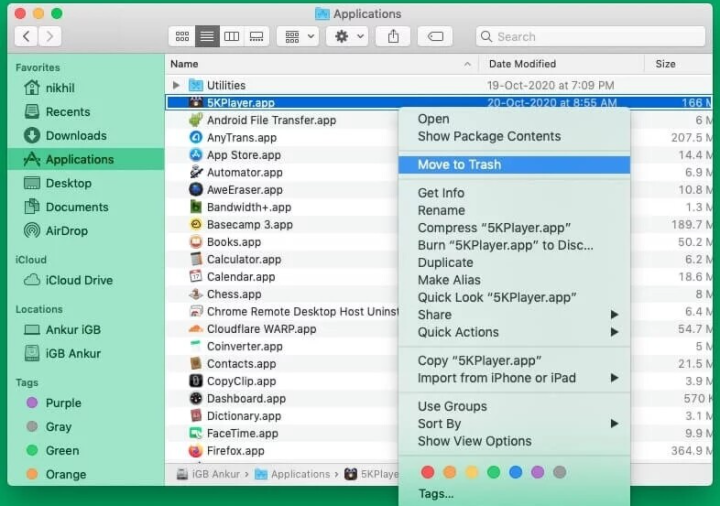Select Android File Transfer.app row
The image size is (721, 506).
[x=282, y=121]
